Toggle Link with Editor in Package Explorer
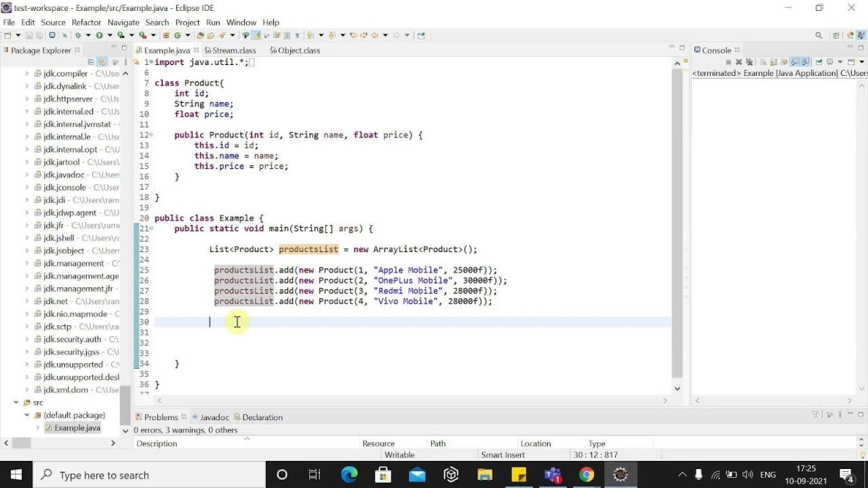Image resolution: width=868 pixels, height=488 pixels. pos(102,62)
